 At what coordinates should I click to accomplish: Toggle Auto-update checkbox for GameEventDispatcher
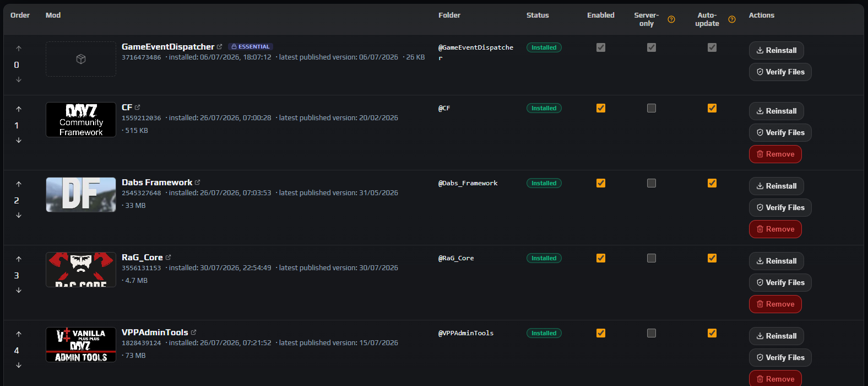point(712,47)
